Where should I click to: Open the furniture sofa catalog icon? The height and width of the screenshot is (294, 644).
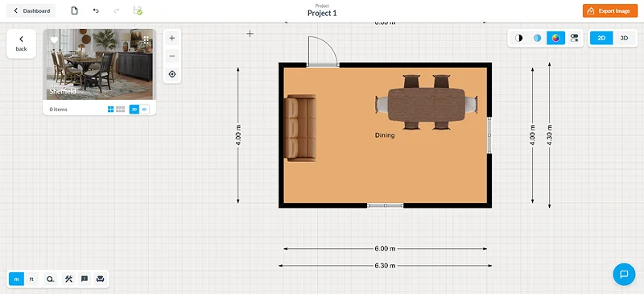(100, 280)
